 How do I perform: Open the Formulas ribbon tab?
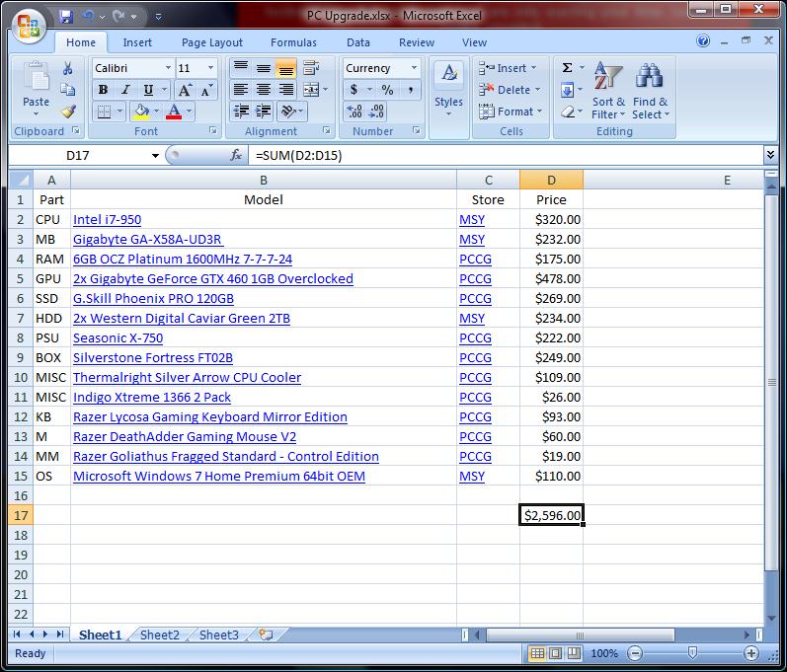[293, 42]
